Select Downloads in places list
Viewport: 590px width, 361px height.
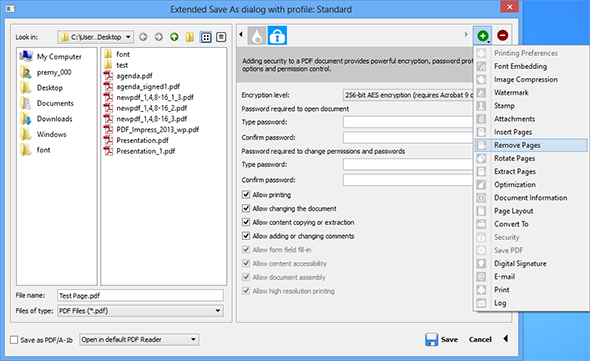click(46, 119)
